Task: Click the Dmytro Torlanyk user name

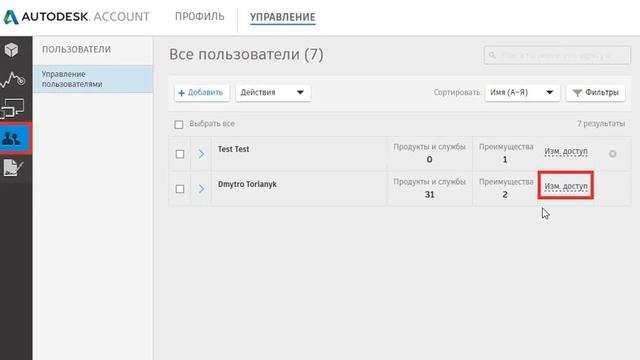Action: coord(247,184)
